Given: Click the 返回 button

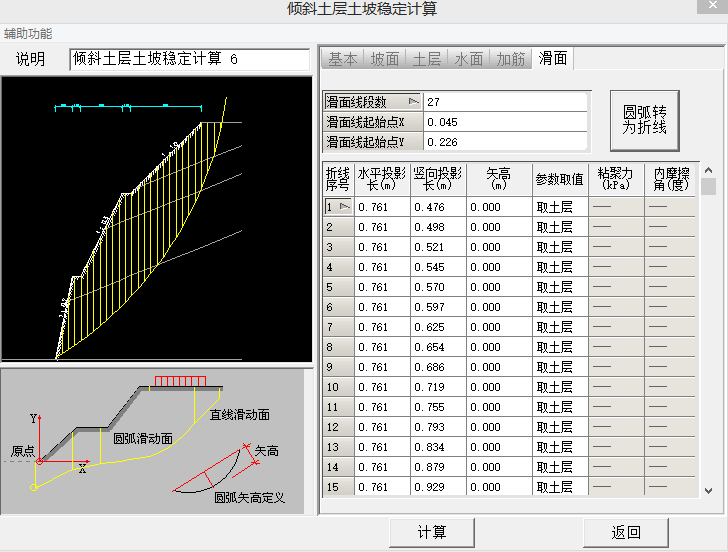Looking at the screenshot, I should pos(626,532).
